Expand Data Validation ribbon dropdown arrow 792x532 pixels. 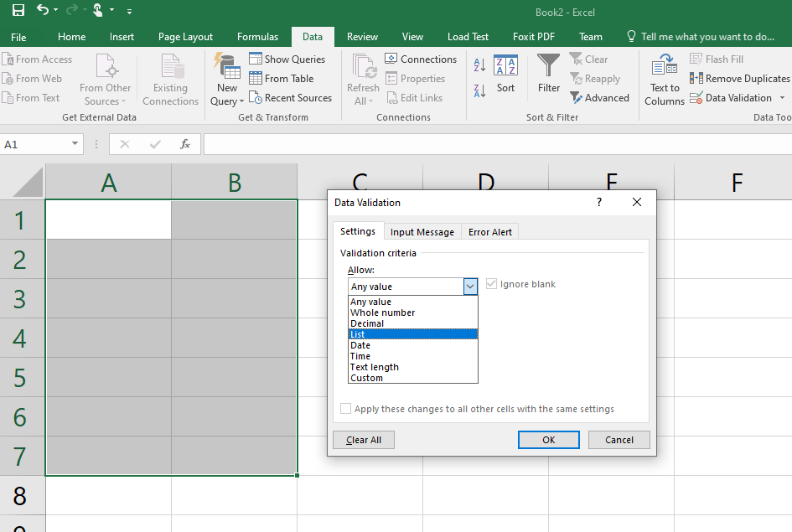(x=783, y=97)
